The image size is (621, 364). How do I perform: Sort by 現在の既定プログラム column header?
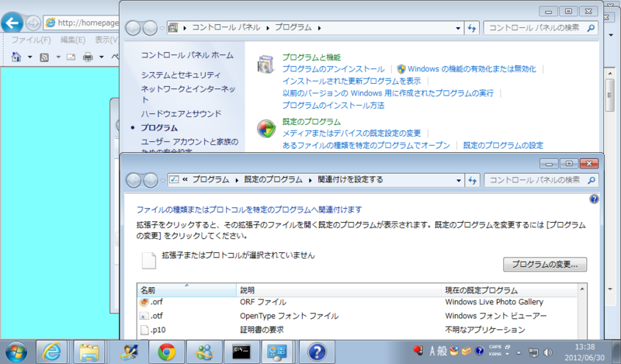[x=509, y=290]
